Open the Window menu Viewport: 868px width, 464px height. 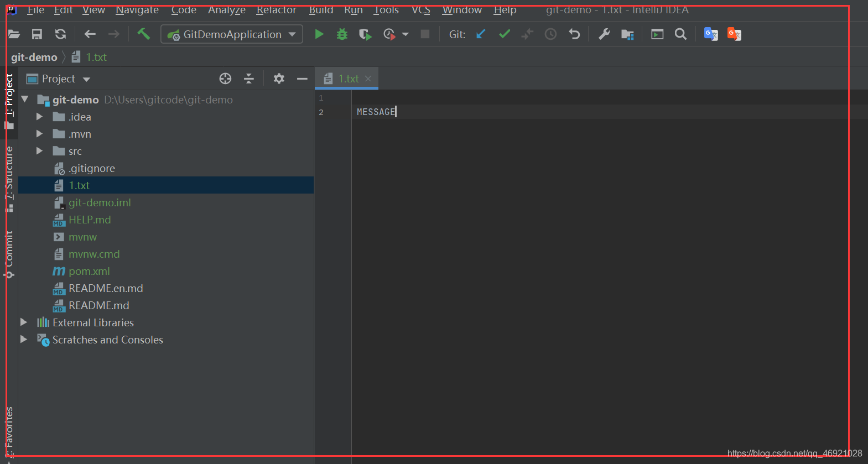click(462, 10)
